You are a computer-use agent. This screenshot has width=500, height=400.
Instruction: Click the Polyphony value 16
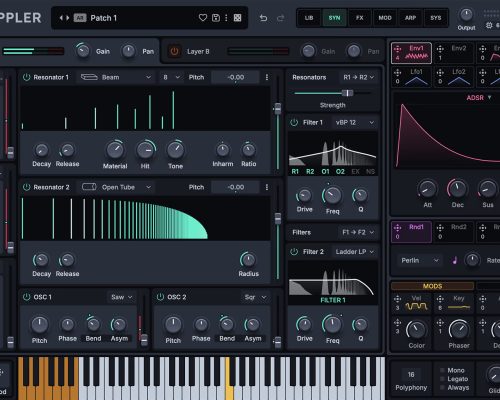click(x=411, y=375)
